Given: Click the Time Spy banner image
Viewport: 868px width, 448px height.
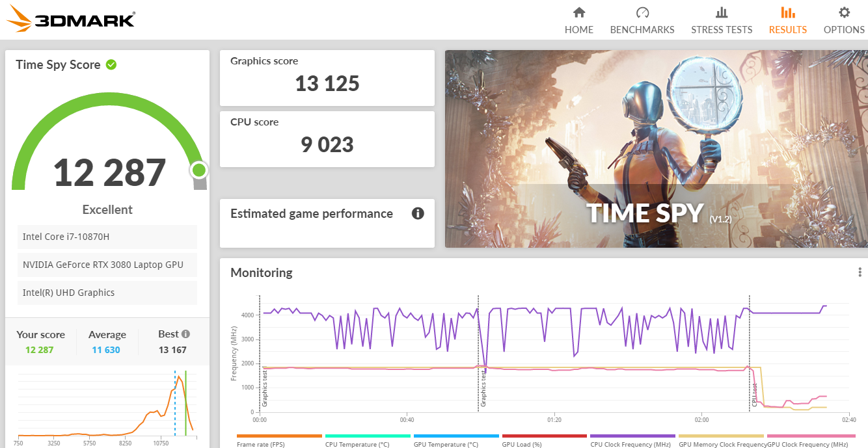Looking at the screenshot, I should (x=655, y=149).
